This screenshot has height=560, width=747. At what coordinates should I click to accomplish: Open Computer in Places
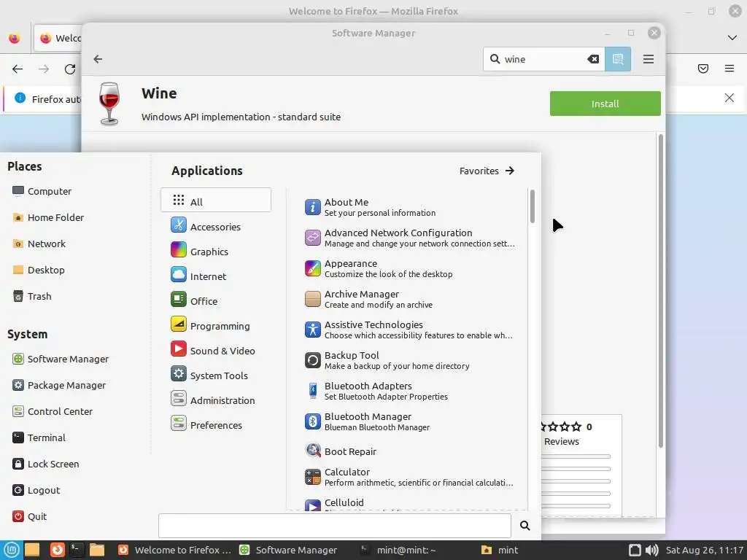point(42,191)
